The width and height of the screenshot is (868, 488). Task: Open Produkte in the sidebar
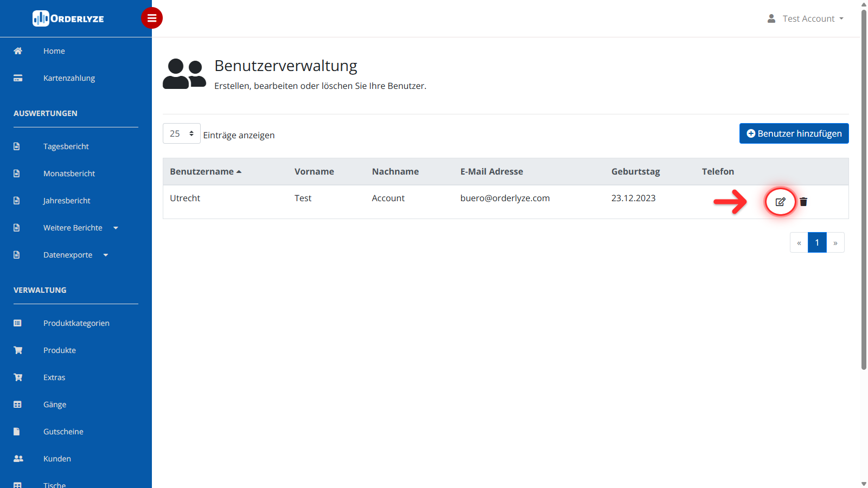pyautogui.click(x=60, y=350)
